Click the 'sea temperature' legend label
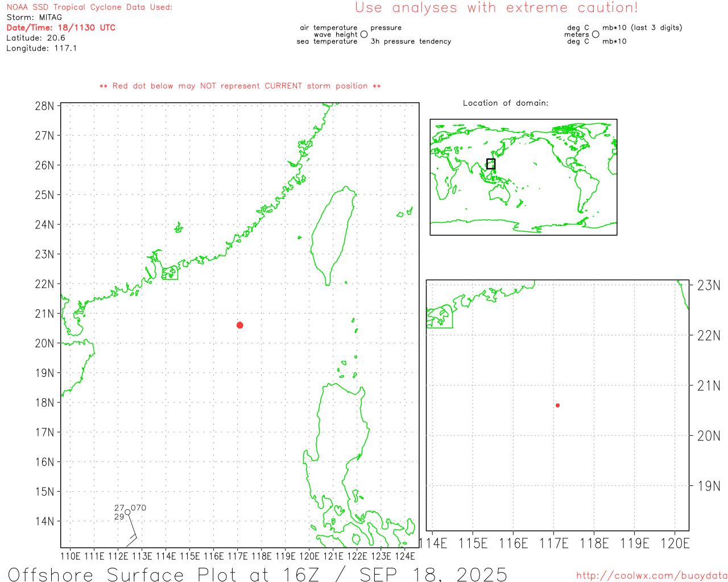 point(327,41)
